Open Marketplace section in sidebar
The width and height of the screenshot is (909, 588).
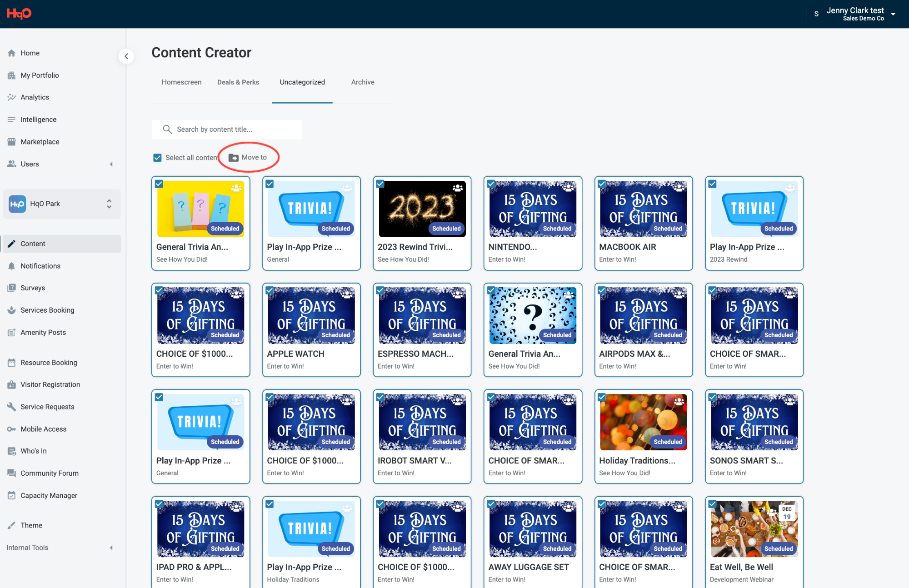click(x=40, y=142)
